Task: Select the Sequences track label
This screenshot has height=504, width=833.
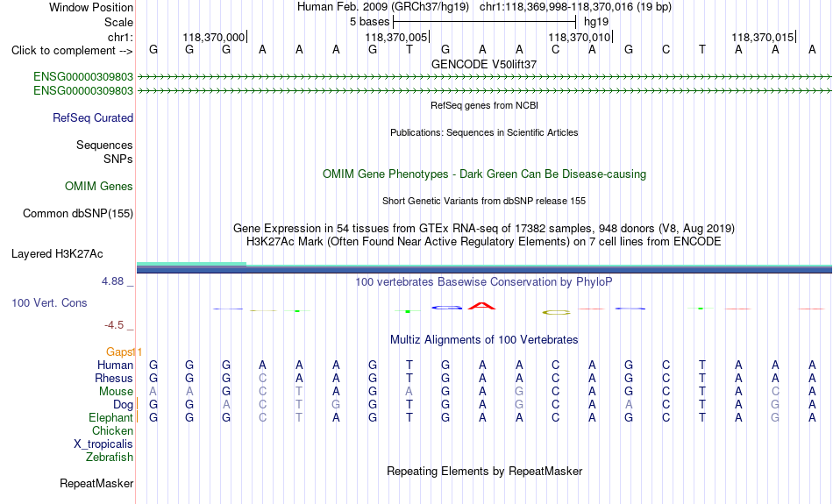Action: point(104,145)
